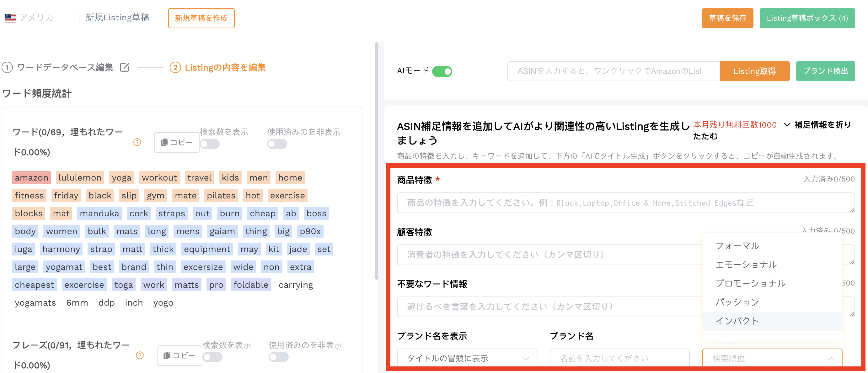Click the 顧客特徴 text area
868x373 pixels.
pos(550,255)
